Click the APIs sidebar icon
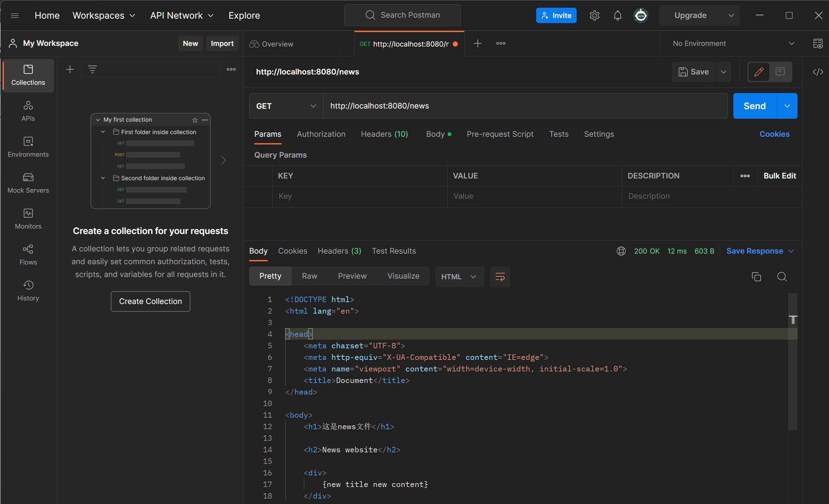The image size is (829, 504). [x=28, y=111]
